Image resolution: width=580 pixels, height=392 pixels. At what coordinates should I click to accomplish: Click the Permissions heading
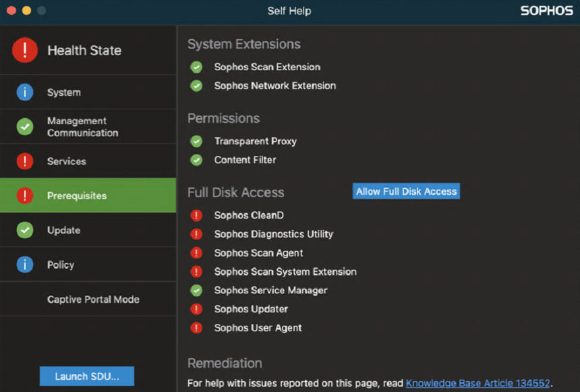[x=223, y=119]
